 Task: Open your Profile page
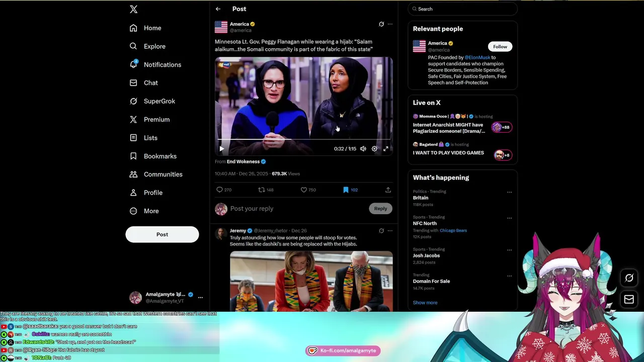click(x=145, y=193)
